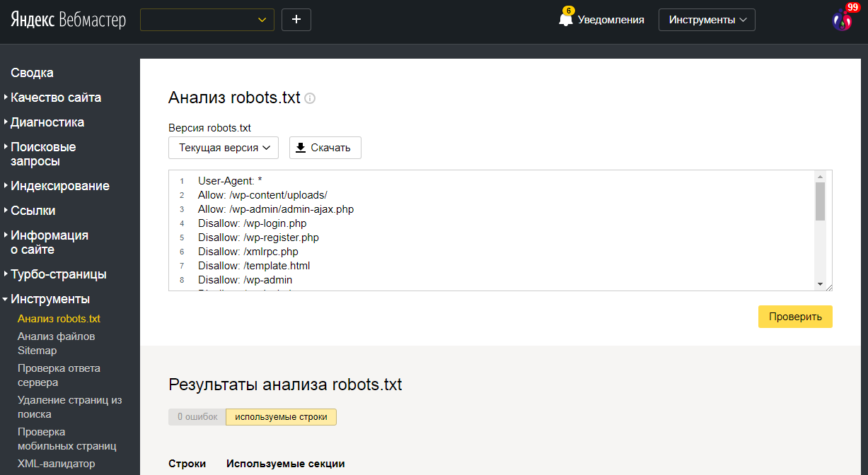The width and height of the screenshot is (868, 475).
Task: Click the text area scrollbar thumb
Action: click(x=821, y=201)
